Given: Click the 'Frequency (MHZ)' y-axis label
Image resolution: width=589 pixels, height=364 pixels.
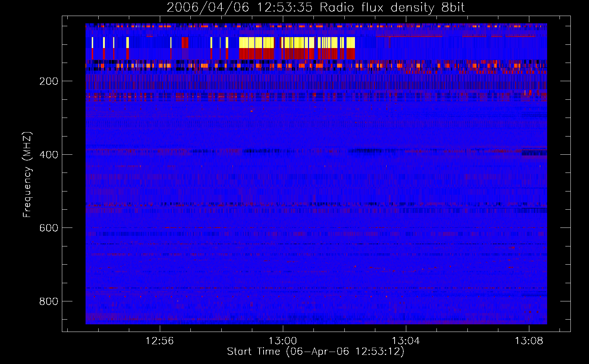Looking at the screenshot, I should pyautogui.click(x=27, y=174).
